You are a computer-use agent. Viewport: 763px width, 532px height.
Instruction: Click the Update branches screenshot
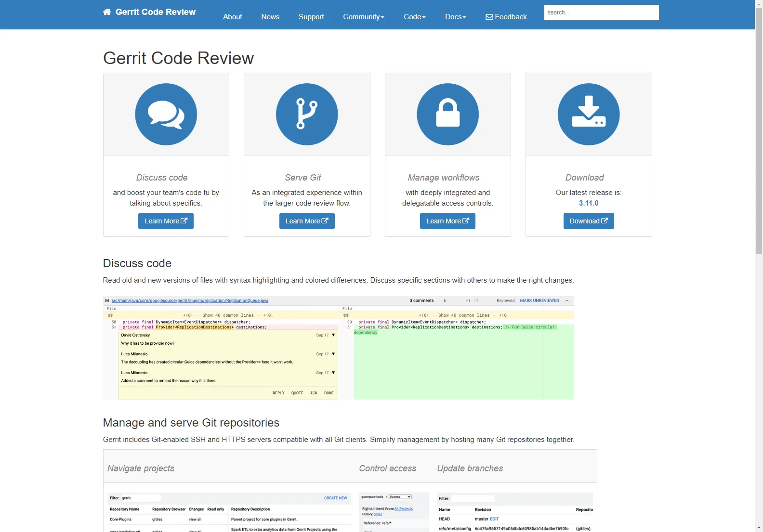click(x=515, y=512)
